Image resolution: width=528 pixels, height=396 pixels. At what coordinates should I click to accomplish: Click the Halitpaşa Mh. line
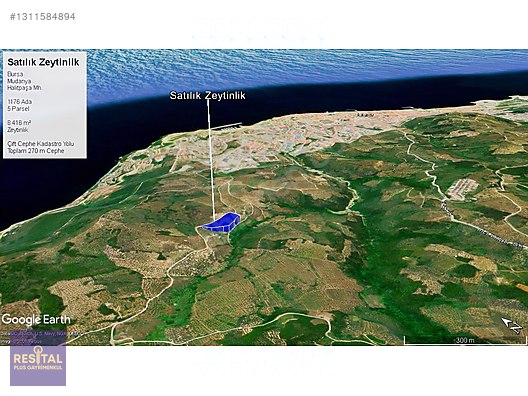pos(25,88)
